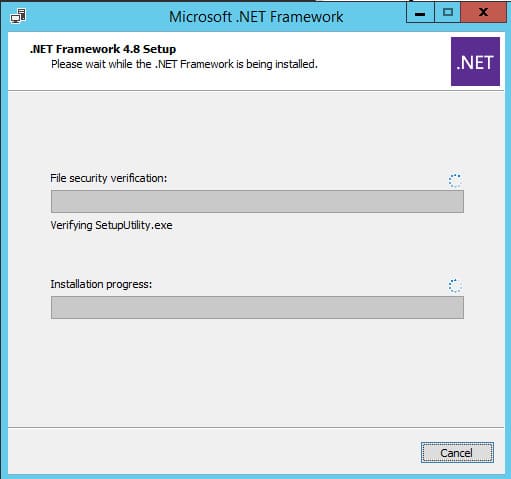This screenshot has height=479, width=511.
Task: Maximize the .NET Framework setup window
Action: 447,13
